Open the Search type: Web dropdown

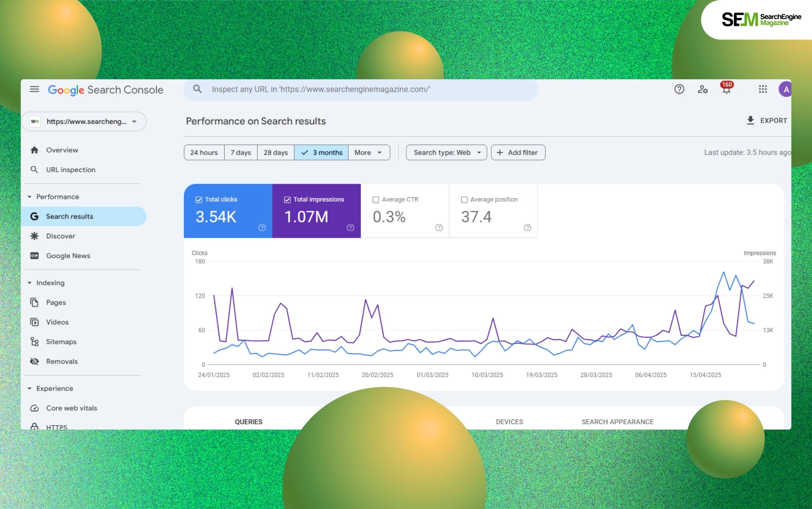[446, 153]
